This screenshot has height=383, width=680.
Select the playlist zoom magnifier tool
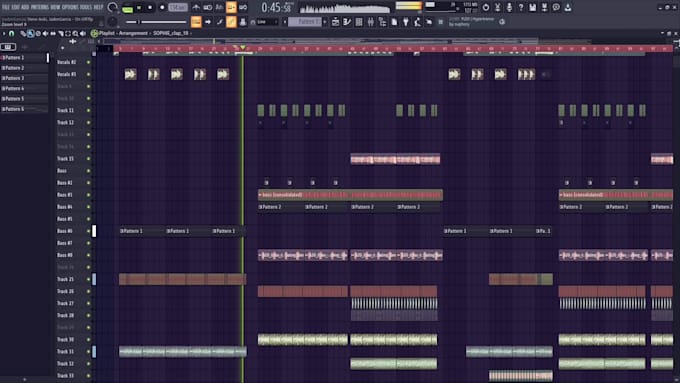point(75,33)
